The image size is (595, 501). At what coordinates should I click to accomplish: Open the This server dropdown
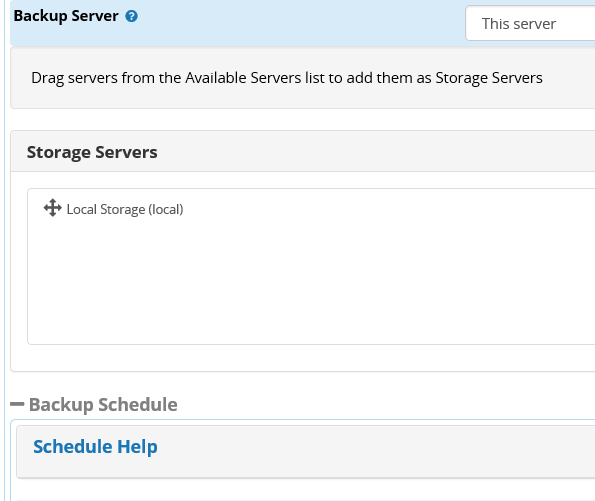(530, 23)
